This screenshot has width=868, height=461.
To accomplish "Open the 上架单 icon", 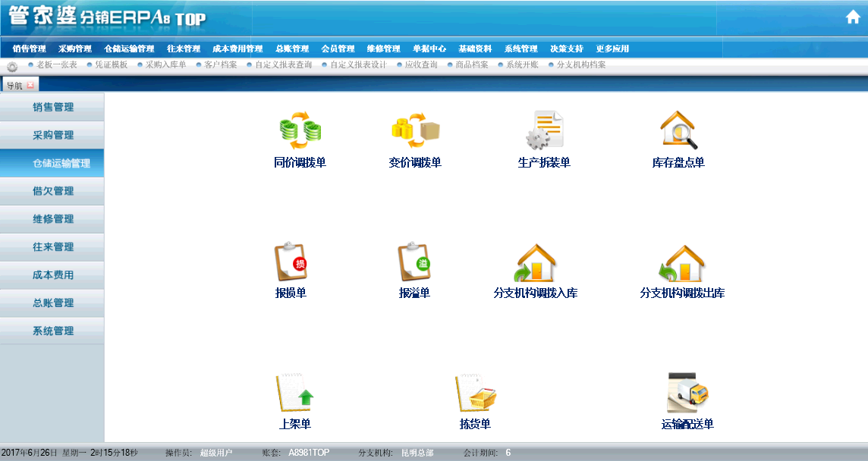I will (x=294, y=392).
